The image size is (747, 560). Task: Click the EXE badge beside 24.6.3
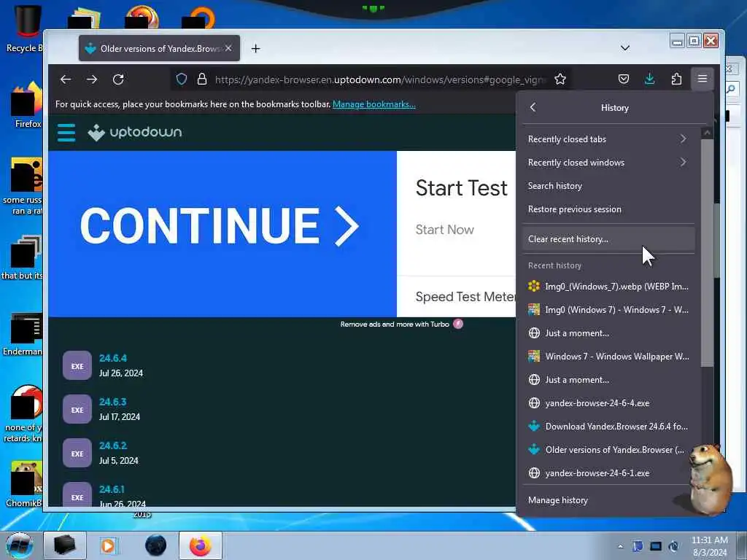tap(77, 410)
